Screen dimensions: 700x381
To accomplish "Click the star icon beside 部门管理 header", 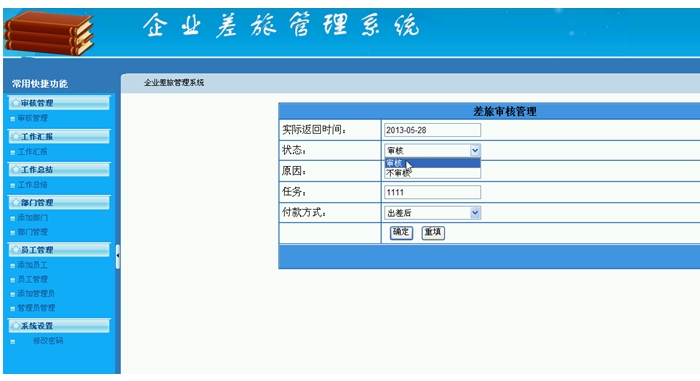I will coord(16,202).
